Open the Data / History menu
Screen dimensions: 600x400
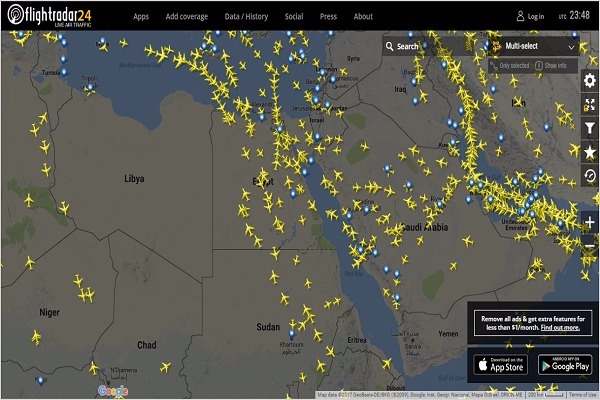pos(245,17)
